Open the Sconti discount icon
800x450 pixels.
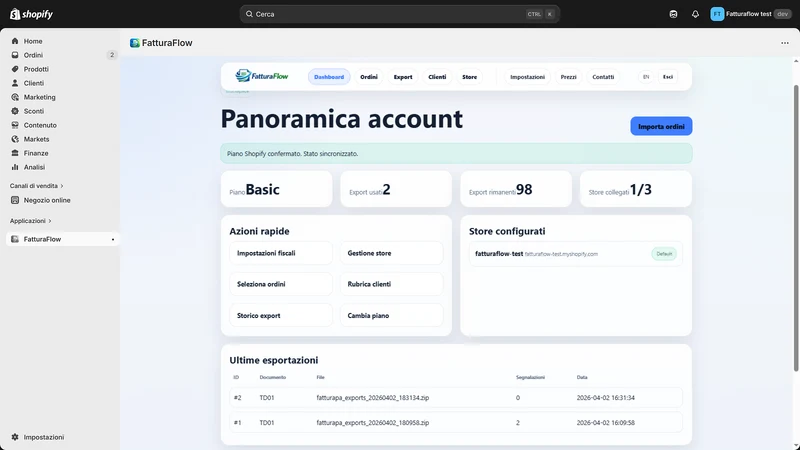pos(15,111)
